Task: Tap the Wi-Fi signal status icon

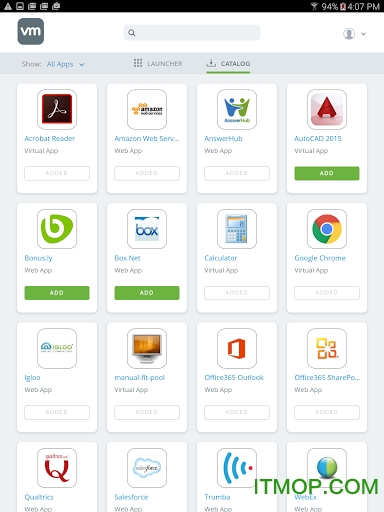Action: click(x=314, y=6)
